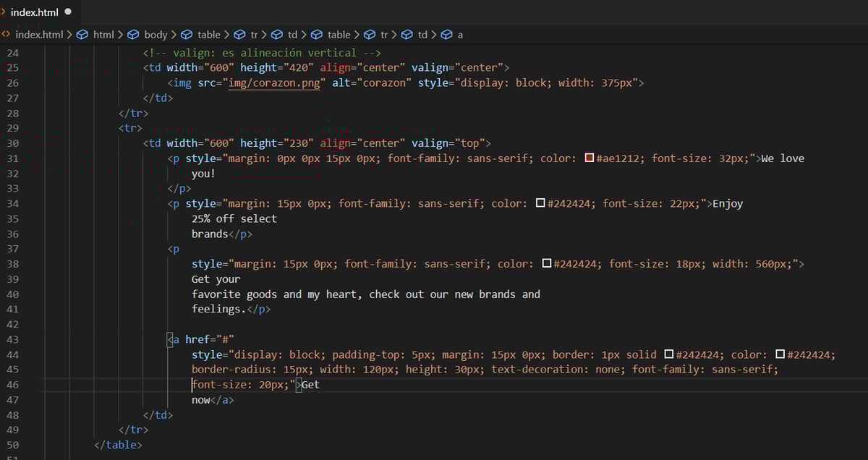The height and width of the screenshot is (460, 868).
Task: Click the second table icon in the breadcrumb
Action: [x=317, y=34]
